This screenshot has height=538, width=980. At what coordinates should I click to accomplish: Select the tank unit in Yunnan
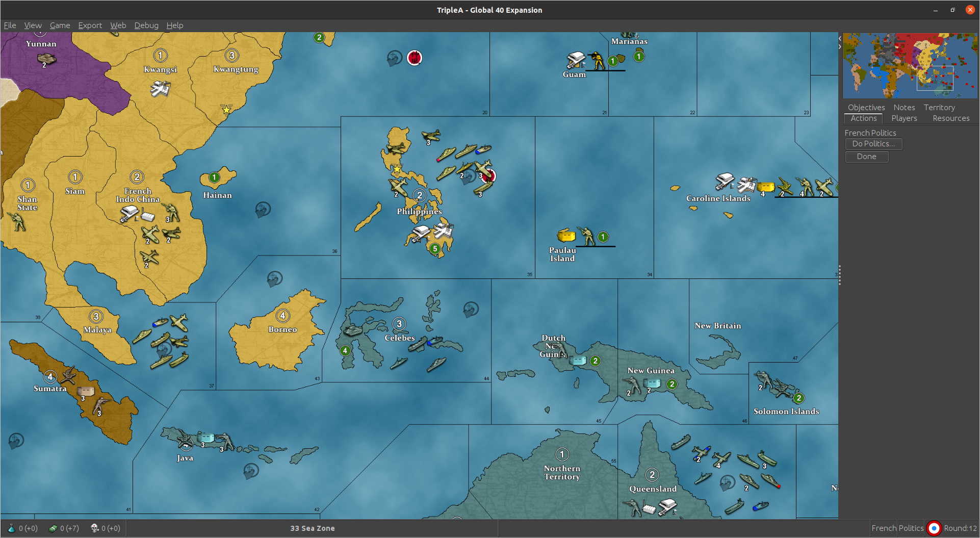point(46,59)
